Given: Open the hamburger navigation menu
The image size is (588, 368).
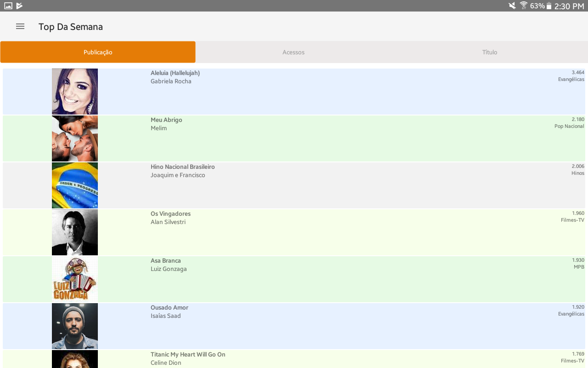Looking at the screenshot, I should pyautogui.click(x=20, y=27).
